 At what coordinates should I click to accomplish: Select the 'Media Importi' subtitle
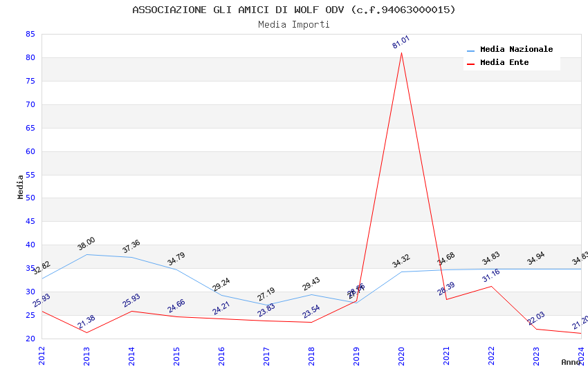pos(293,24)
